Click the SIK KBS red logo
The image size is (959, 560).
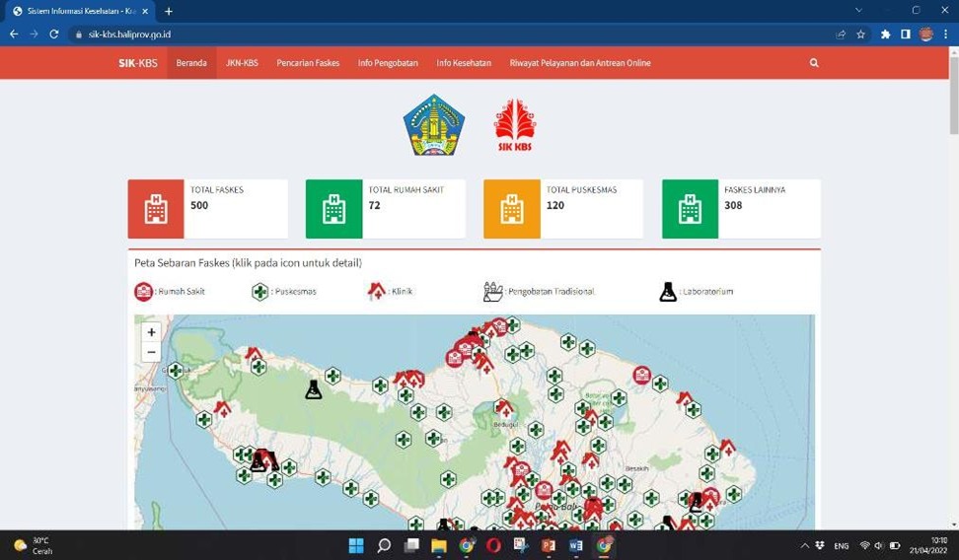pyautogui.click(x=514, y=125)
